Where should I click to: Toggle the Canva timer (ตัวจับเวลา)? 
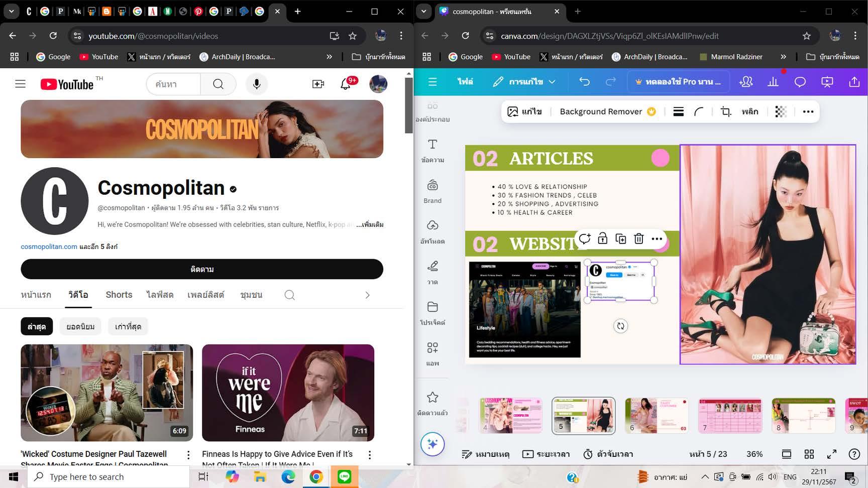(x=608, y=454)
